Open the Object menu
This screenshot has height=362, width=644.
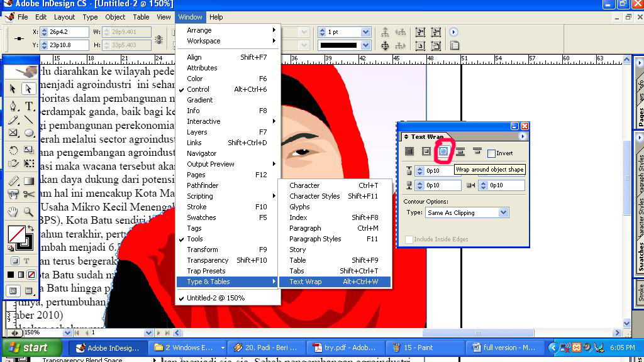click(115, 17)
